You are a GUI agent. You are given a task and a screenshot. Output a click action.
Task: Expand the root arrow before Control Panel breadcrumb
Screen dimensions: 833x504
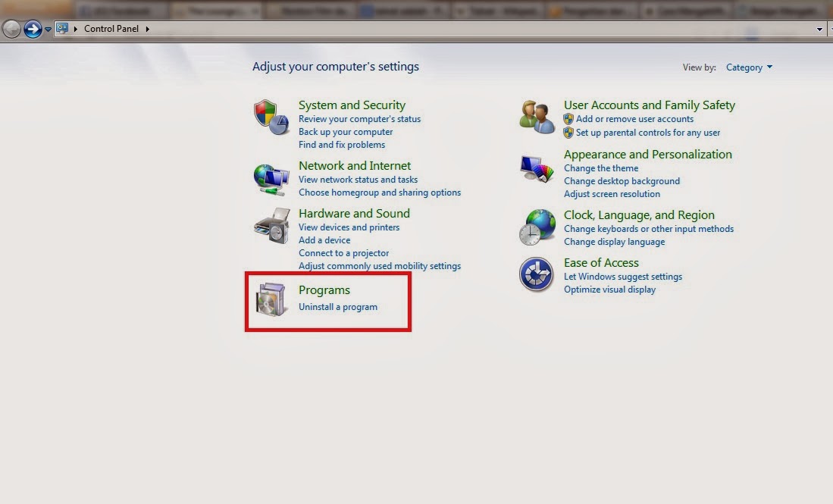point(76,29)
